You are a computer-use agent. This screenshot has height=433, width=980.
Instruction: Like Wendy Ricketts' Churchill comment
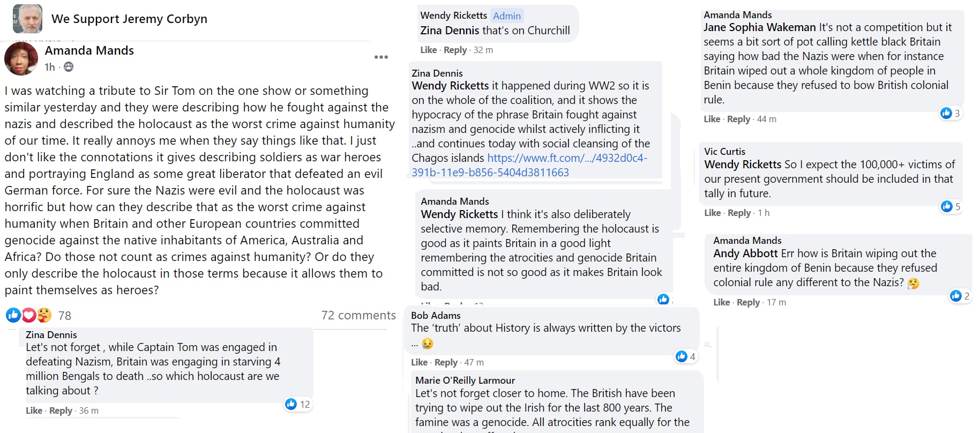coord(428,50)
